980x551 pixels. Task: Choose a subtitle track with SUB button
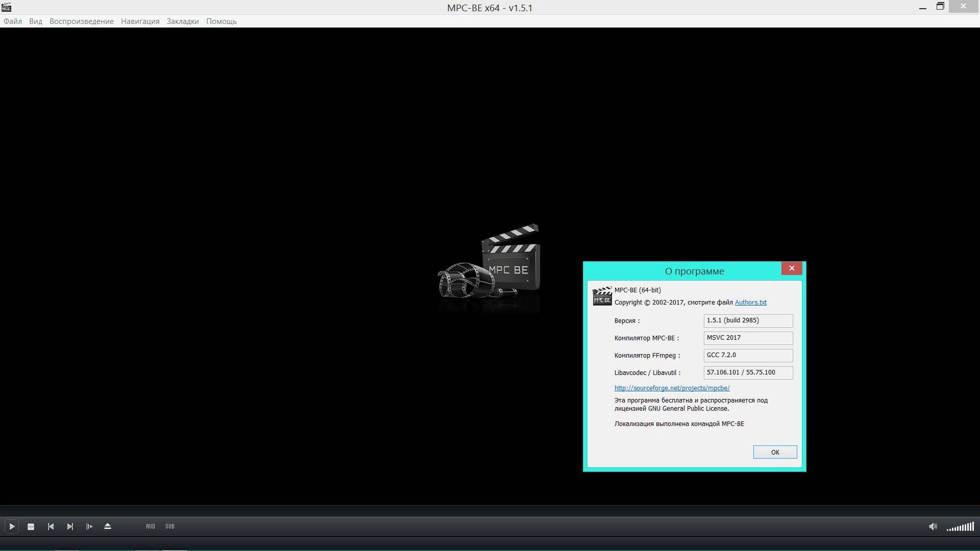coord(170,526)
